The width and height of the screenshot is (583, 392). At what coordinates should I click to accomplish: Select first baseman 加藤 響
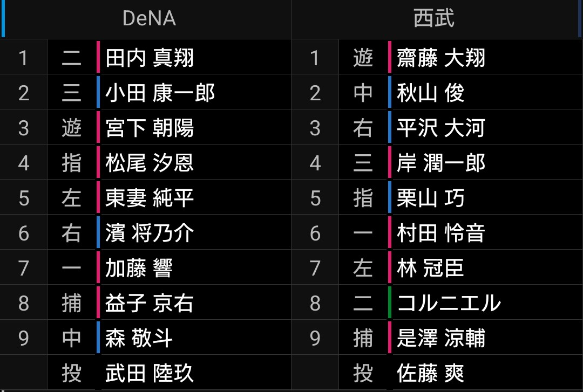tap(139, 268)
